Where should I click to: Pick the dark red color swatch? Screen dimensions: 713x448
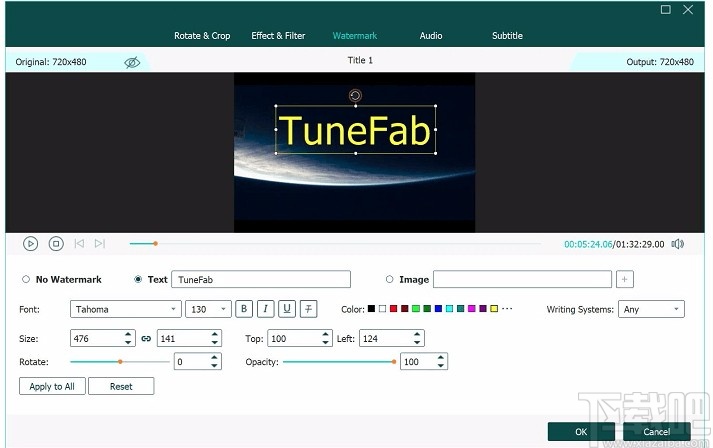click(x=405, y=309)
